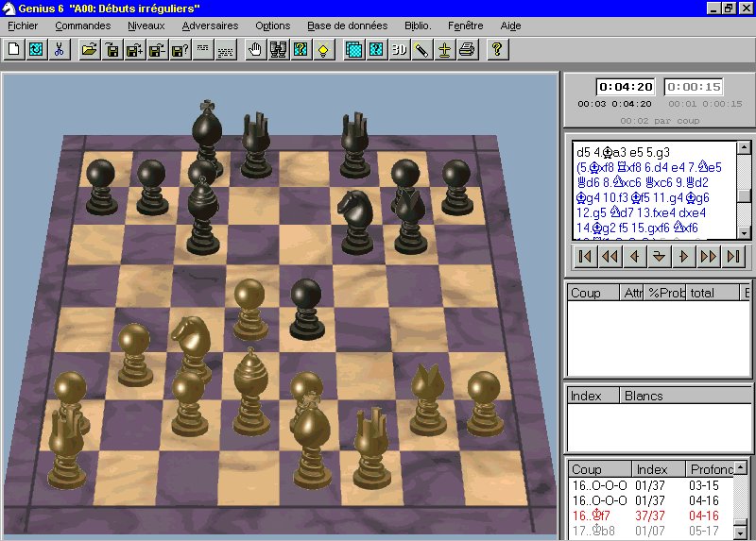
Task: Click the 'd5 4.Ba3 e5 5.g3' notation line
Action: (623, 153)
